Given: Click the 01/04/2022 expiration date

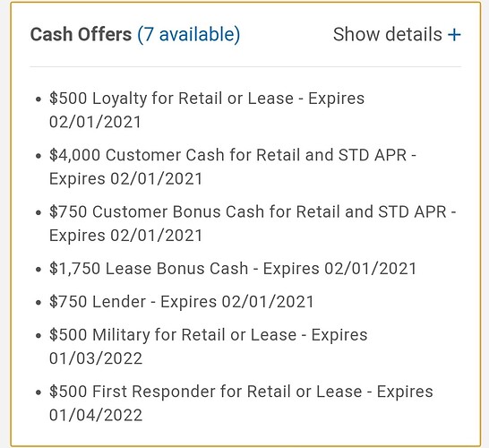Looking at the screenshot, I should pos(96,415).
